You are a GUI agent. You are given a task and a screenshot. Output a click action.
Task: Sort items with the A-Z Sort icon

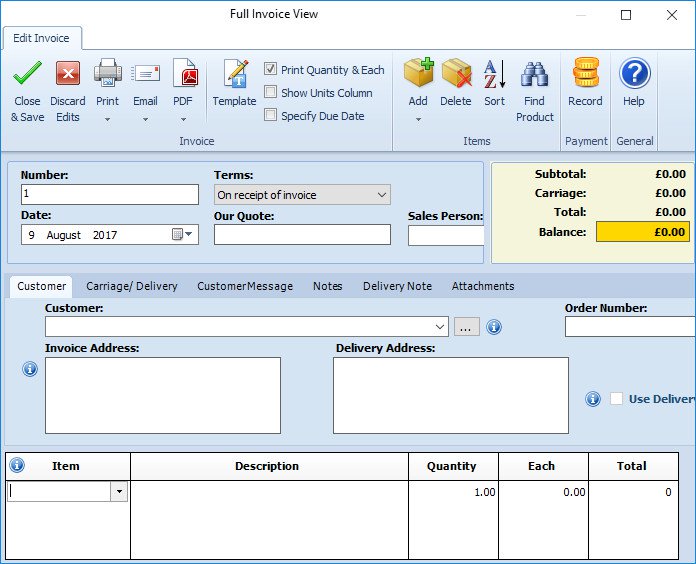click(x=494, y=74)
